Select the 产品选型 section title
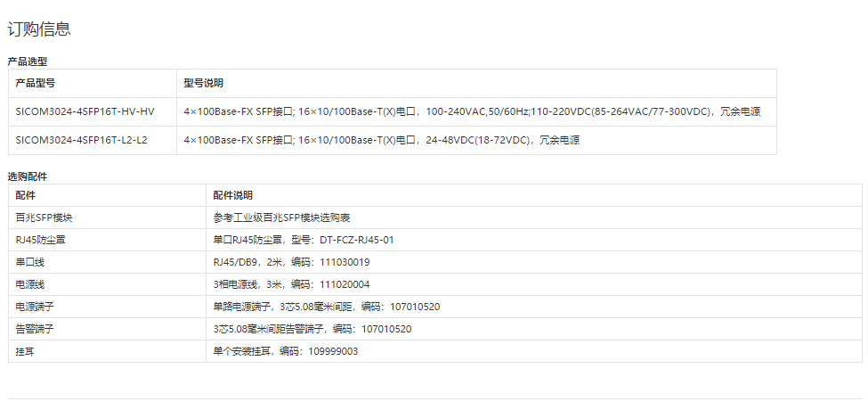The height and width of the screenshot is (410, 868). tap(28, 61)
